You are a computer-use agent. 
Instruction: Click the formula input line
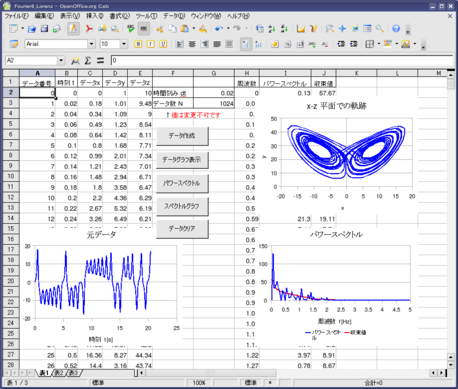tap(282, 61)
